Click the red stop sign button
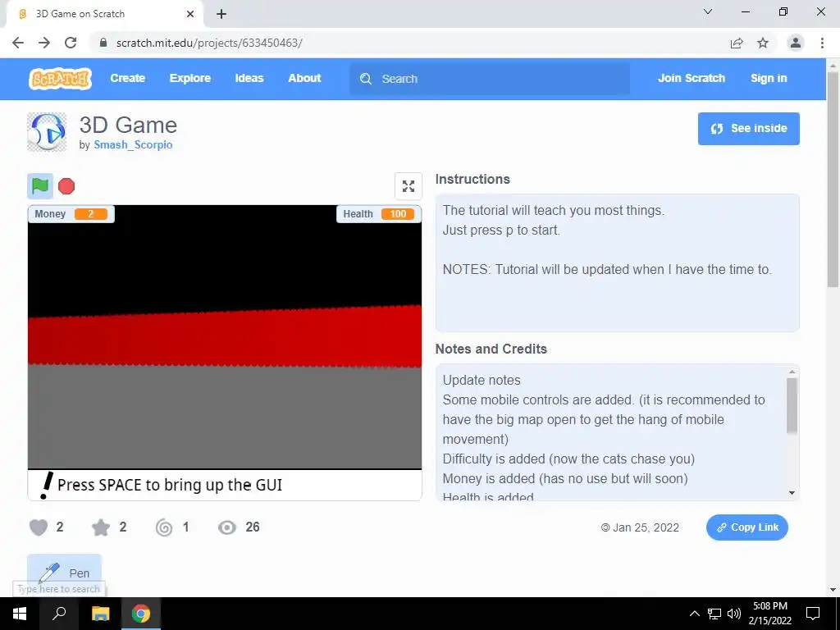 click(66, 186)
